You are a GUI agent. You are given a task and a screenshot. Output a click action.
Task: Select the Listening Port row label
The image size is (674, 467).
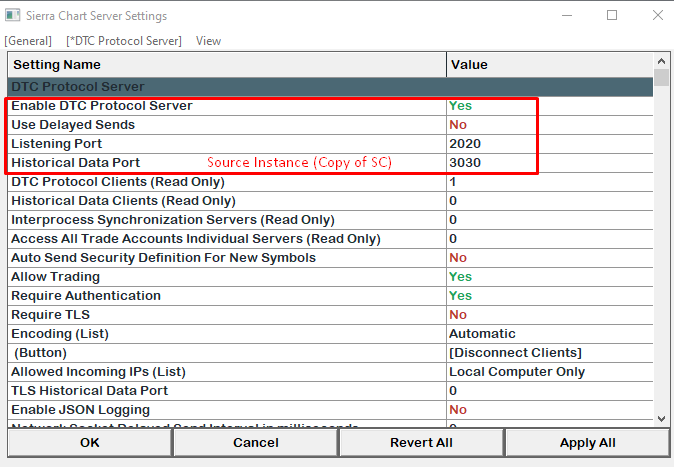click(57, 144)
